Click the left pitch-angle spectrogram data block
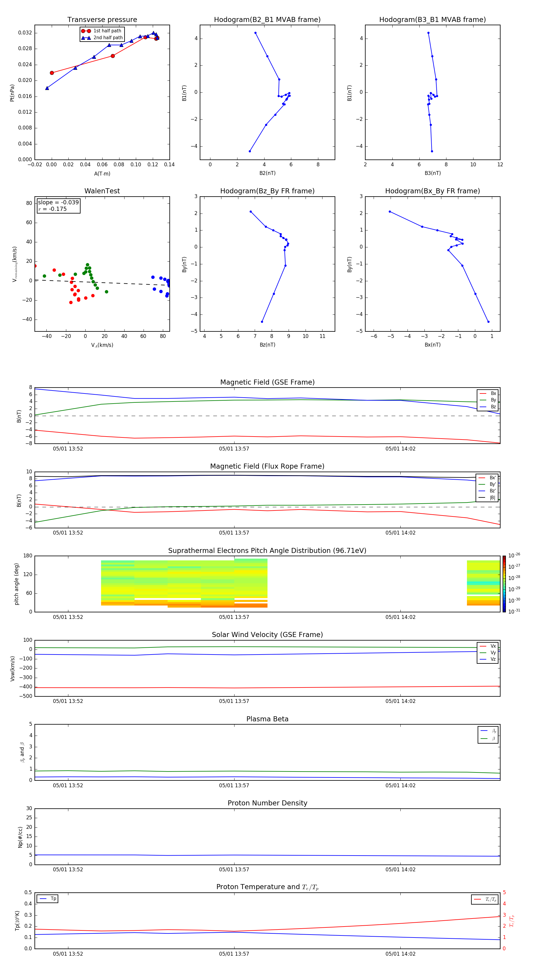Screen dimensions: 535x980 (x=184, y=583)
